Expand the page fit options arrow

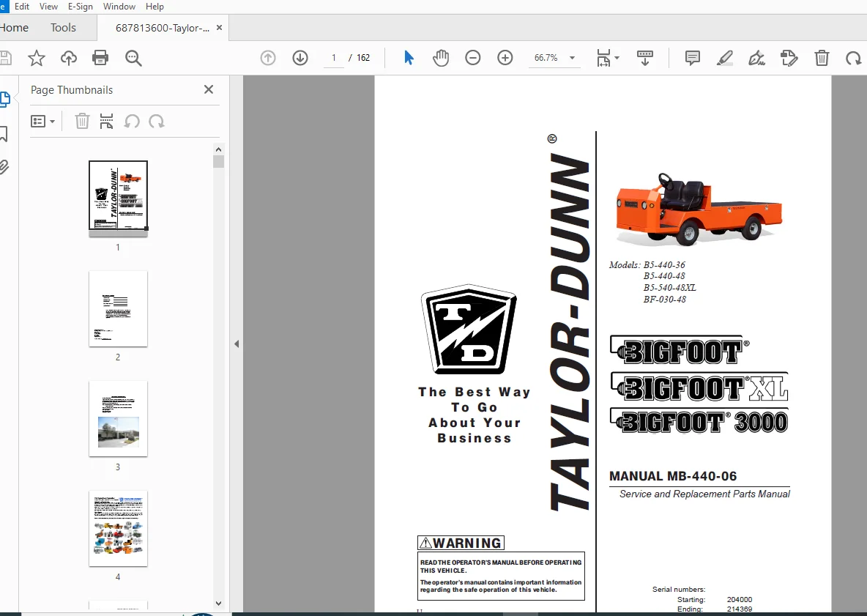617,58
